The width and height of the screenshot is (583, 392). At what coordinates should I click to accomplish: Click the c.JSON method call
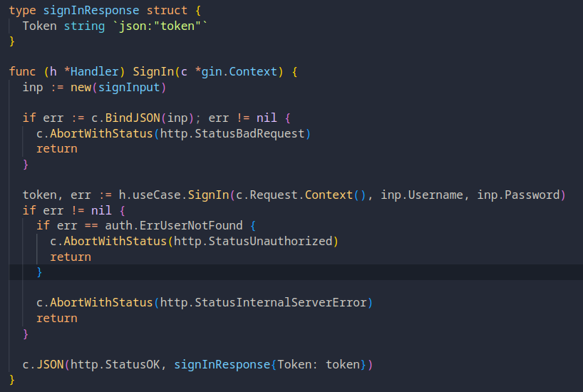point(43,364)
